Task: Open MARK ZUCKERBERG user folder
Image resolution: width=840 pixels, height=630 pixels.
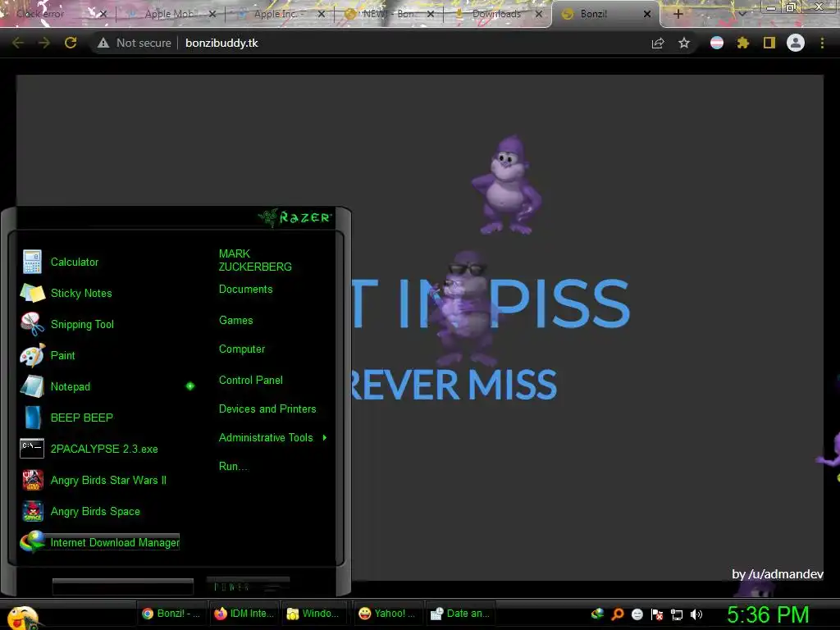Action: coord(255,260)
